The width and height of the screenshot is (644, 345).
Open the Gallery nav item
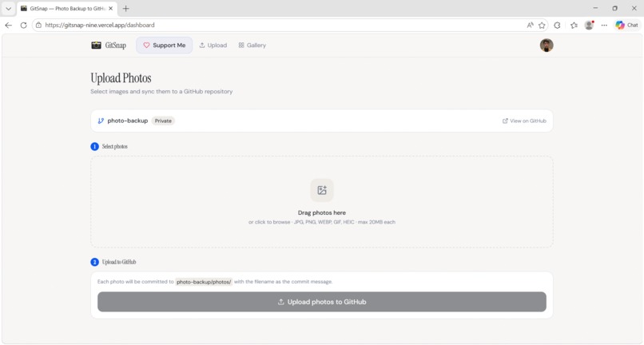tap(252, 46)
